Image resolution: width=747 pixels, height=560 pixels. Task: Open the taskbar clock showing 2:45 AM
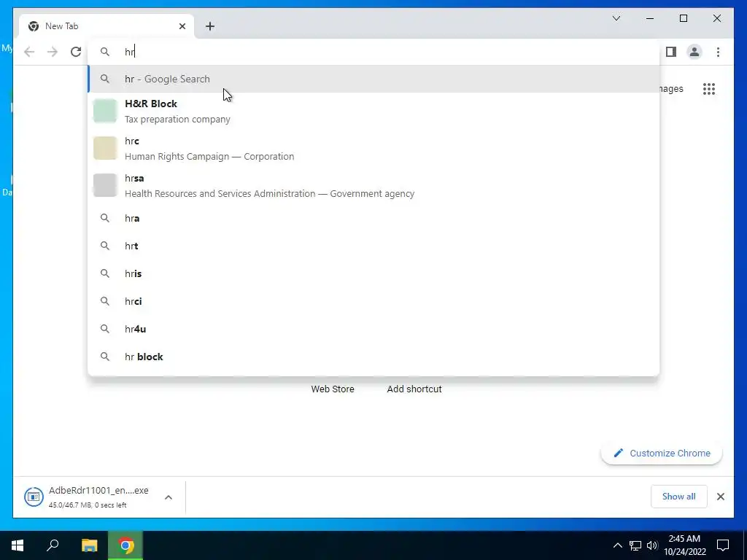pyautogui.click(x=684, y=545)
